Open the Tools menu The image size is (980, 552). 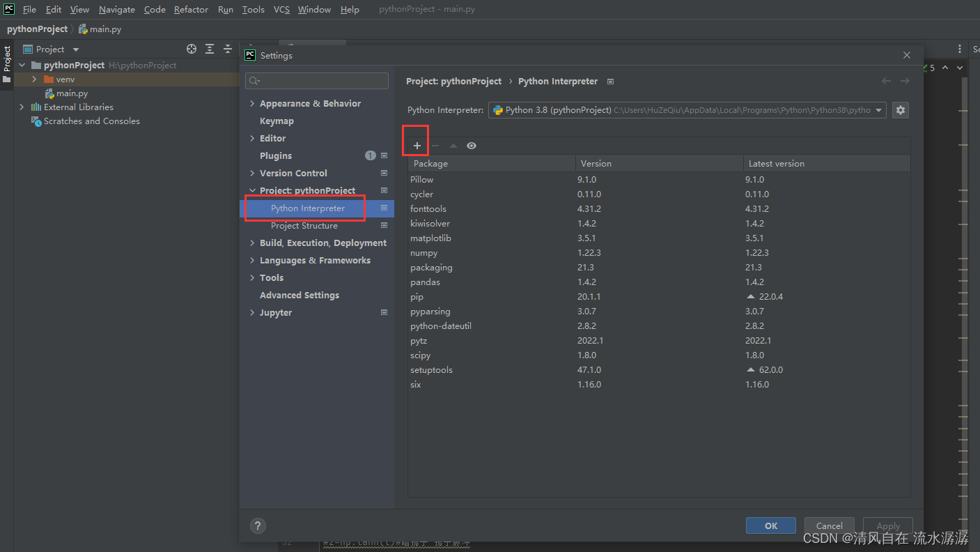click(x=254, y=9)
